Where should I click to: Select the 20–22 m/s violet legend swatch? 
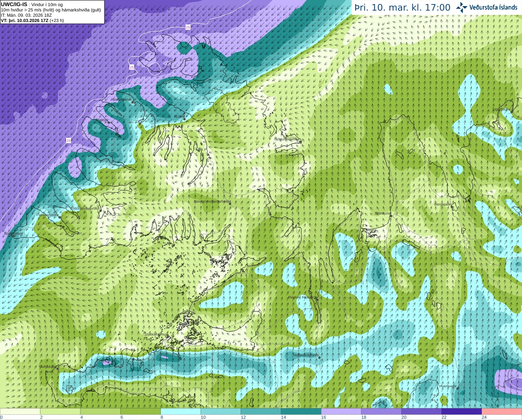click(x=422, y=411)
